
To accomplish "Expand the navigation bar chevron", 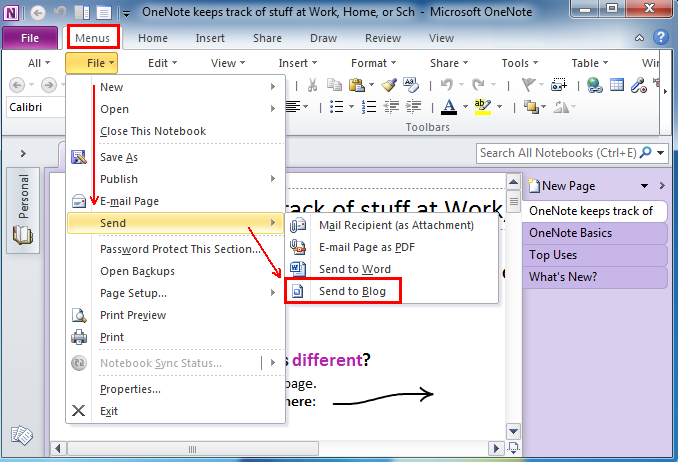I will coord(23,154).
